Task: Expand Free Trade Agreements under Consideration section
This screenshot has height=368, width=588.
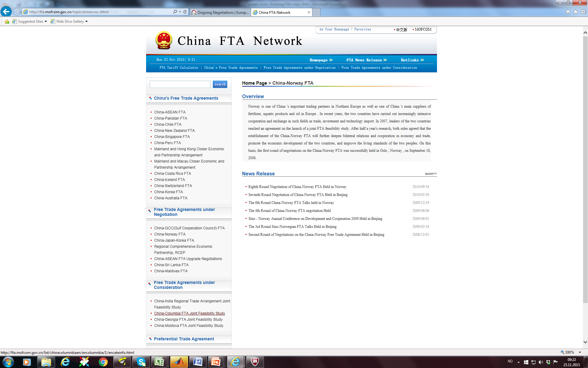Action: (185, 285)
